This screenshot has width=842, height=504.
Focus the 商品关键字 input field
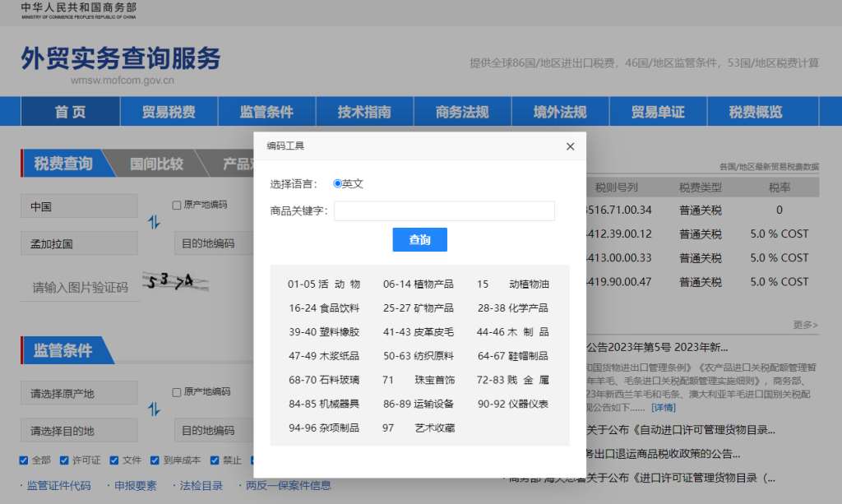coord(444,211)
